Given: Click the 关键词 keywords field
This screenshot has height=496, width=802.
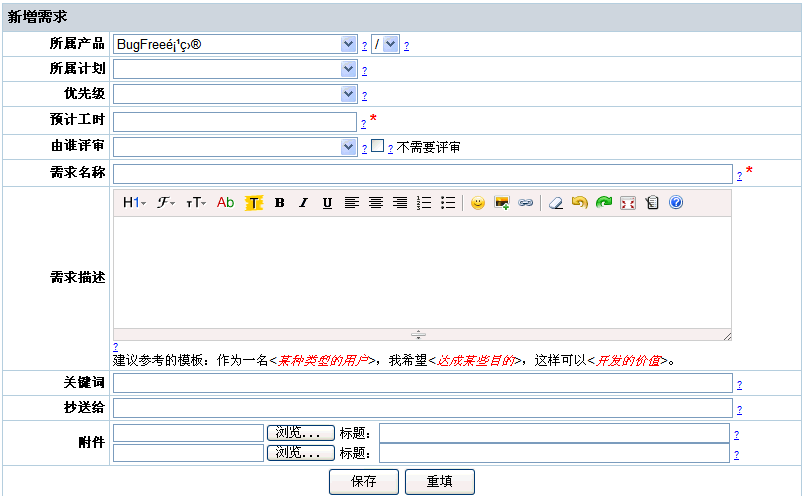Looking at the screenshot, I should pyautogui.click(x=422, y=383).
